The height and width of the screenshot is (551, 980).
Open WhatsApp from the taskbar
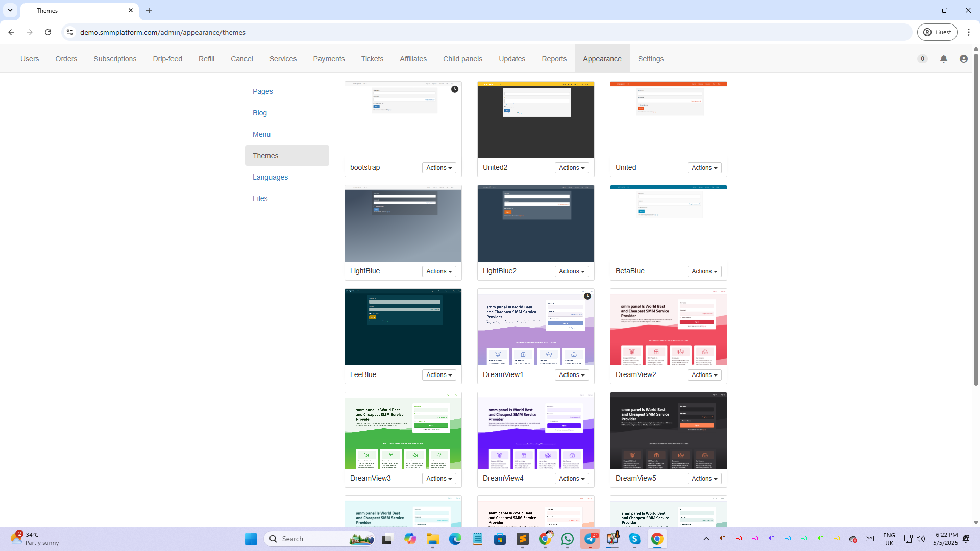[567, 539]
